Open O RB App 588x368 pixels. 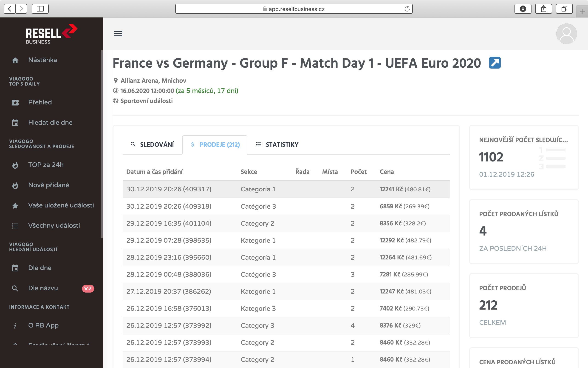43,325
